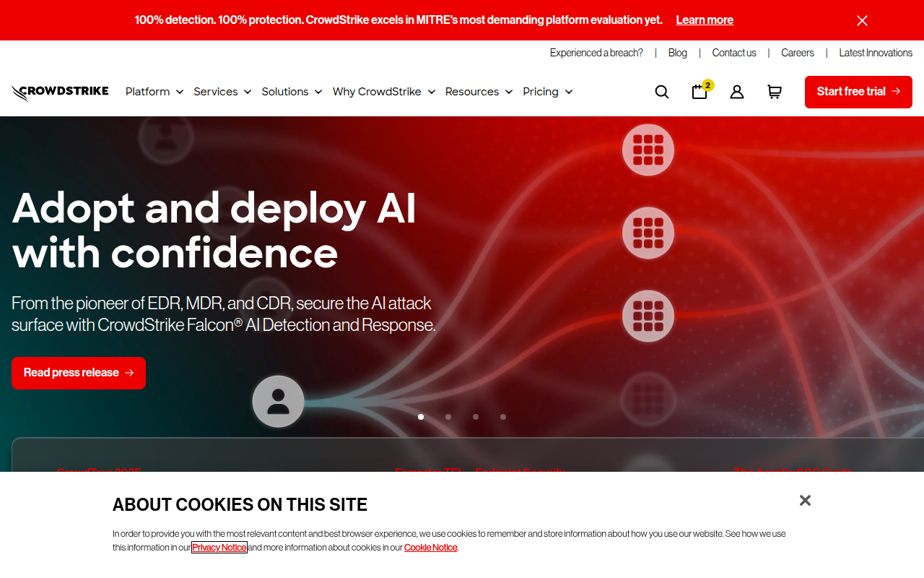Expand the Platform dropdown menu
Image resolution: width=924 pixels, height=578 pixels.
154,92
